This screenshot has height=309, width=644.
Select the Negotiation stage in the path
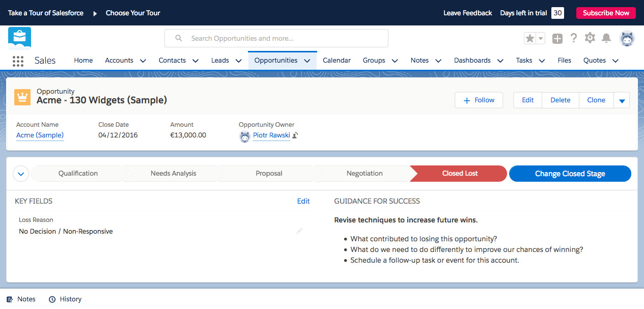[364, 174]
